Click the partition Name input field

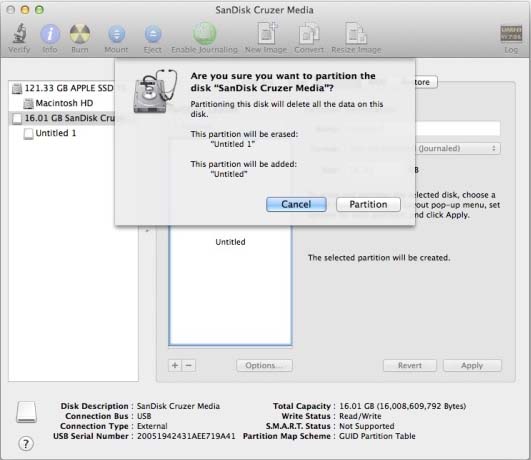[457, 129]
